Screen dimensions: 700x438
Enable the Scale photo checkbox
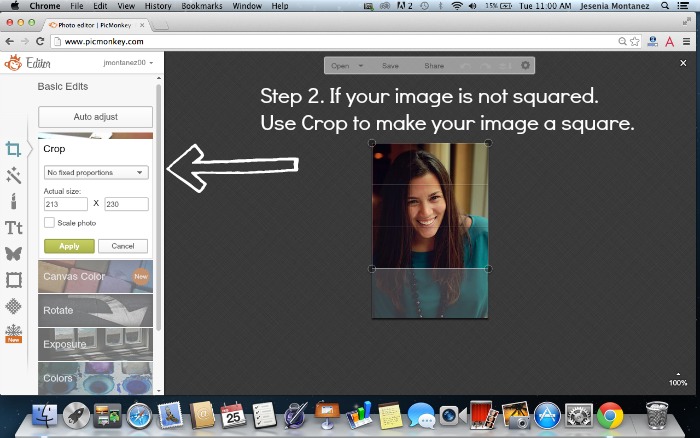point(49,222)
